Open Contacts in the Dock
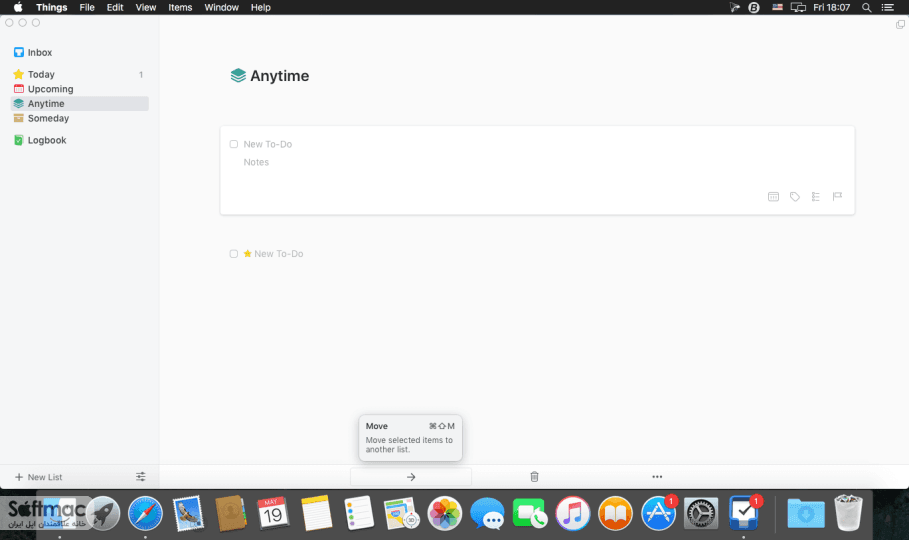 (231, 513)
